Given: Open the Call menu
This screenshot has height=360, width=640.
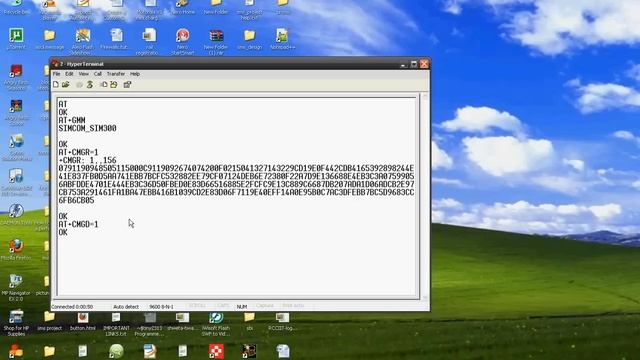Looking at the screenshot, I should [98, 74].
